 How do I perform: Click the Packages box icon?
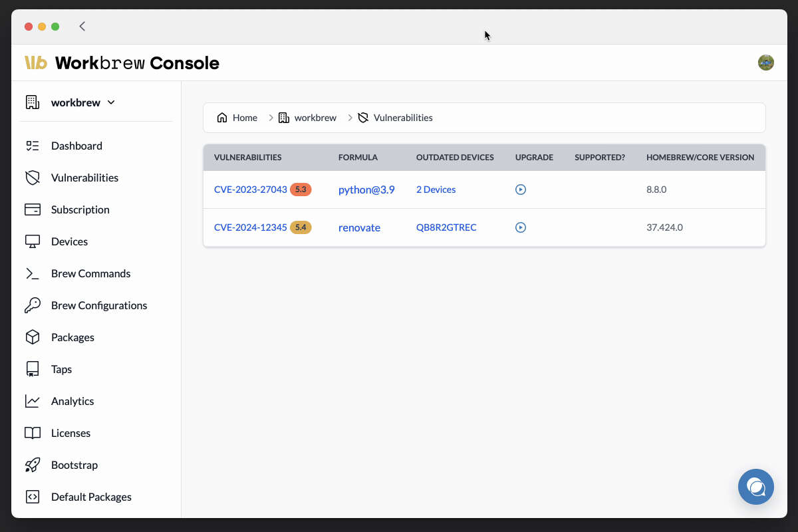[x=32, y=337]
